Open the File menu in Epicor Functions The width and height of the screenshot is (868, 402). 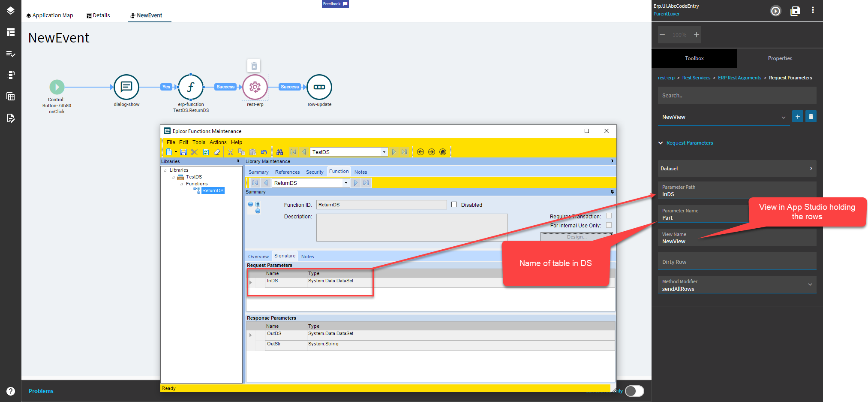point(171,142)
